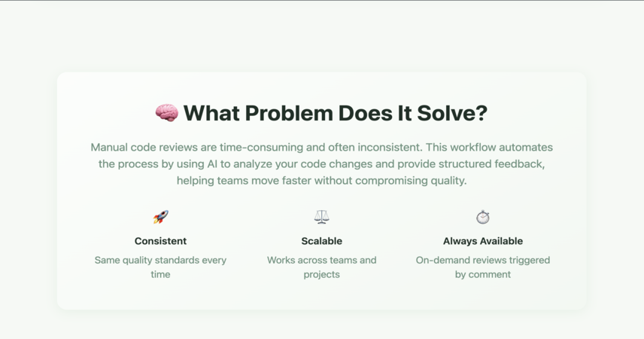Click "Same quality standards every time" text

(160, 267)
